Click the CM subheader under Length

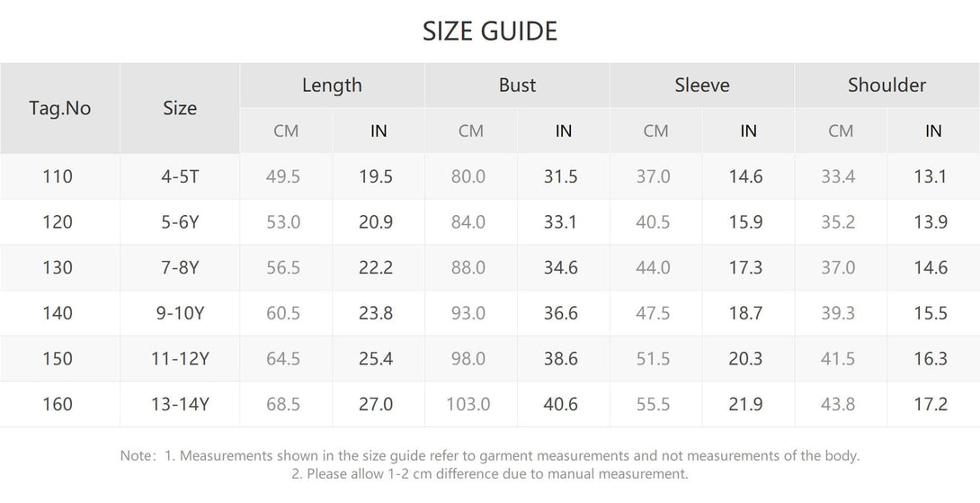(x=286, y=131)
